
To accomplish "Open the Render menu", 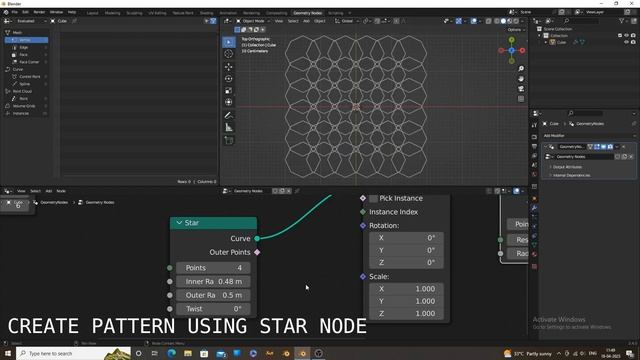I will pyautogui.click(x=39, y=12).
